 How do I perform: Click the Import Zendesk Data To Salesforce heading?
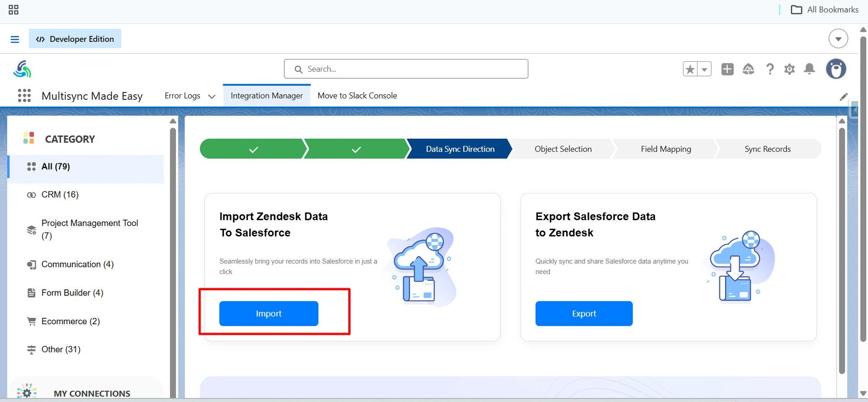click(x=274, y=224)
